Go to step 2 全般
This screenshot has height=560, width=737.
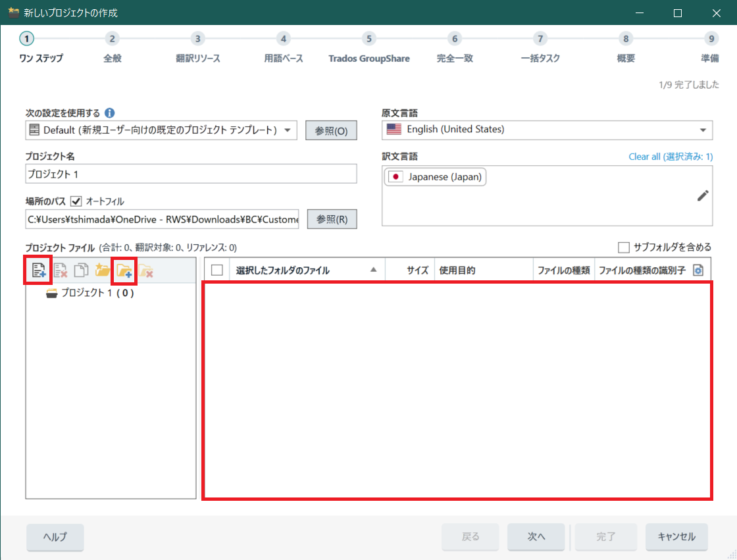(113, 39)
